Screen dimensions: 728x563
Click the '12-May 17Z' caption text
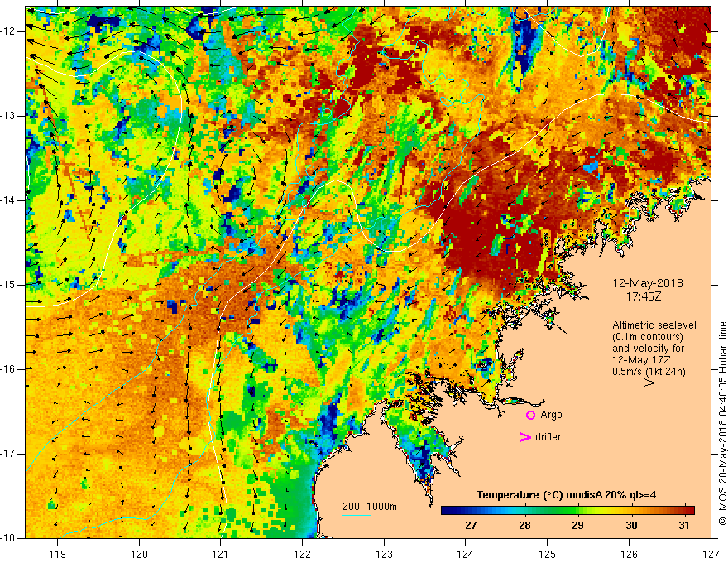click(641, 360)
